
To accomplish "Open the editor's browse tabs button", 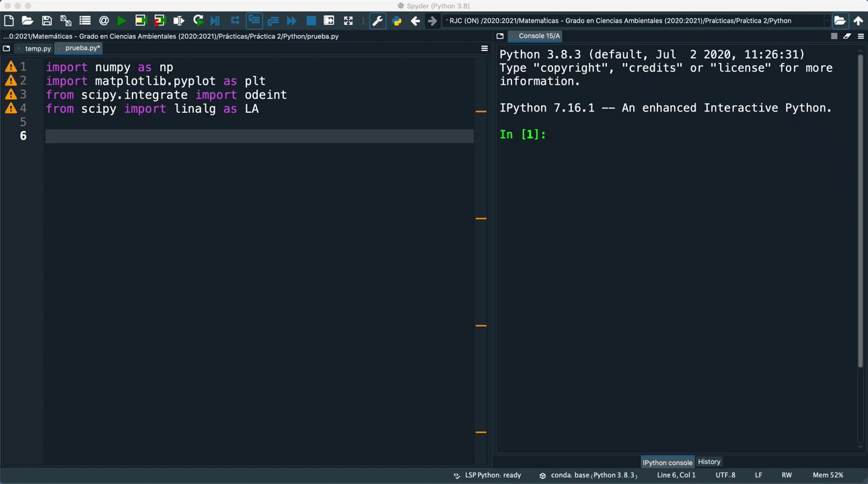I will click(7, 48).
